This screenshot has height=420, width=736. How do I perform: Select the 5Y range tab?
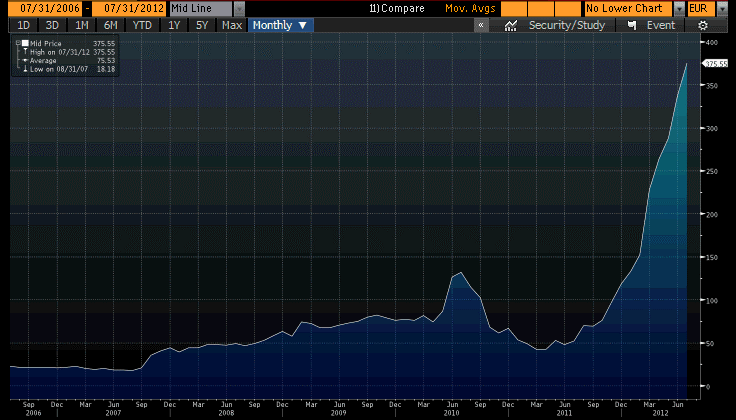click(x=202, y=25)
